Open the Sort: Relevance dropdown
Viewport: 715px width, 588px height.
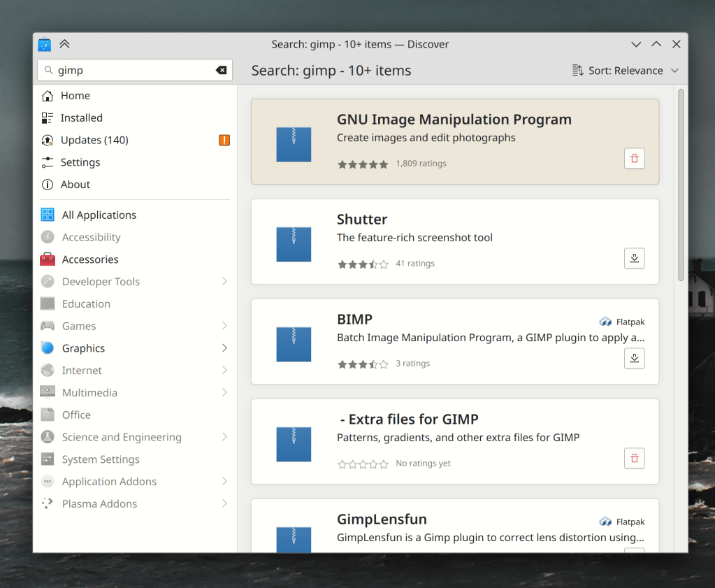(626, 71)
